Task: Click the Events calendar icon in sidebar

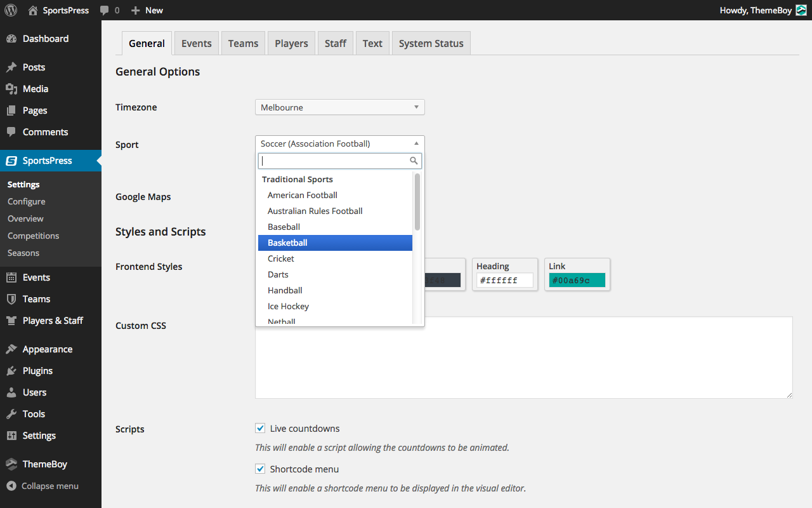Action: 11,277
